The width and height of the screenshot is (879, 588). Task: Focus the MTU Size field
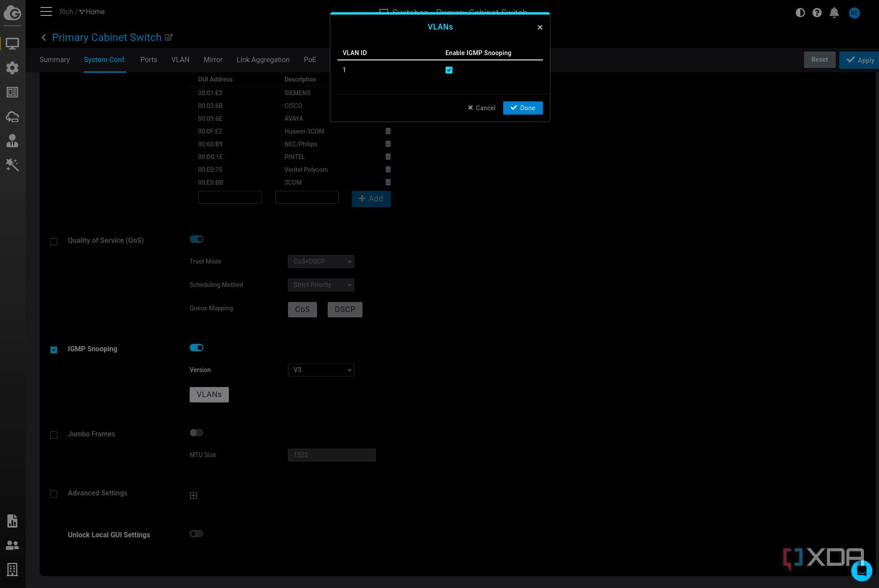point(332,455)
